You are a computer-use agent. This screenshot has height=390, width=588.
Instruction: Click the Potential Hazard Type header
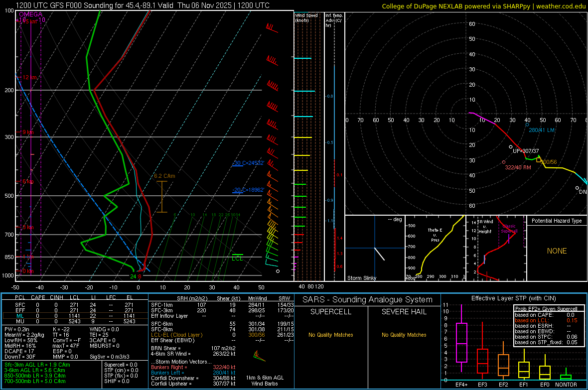557,221
